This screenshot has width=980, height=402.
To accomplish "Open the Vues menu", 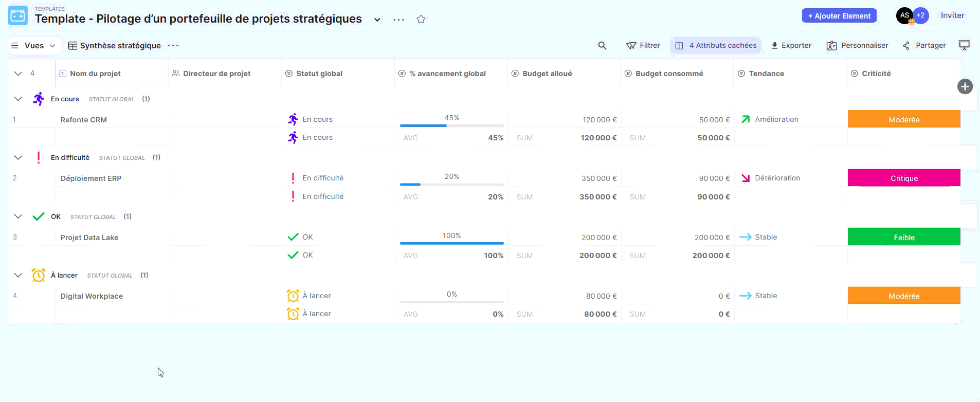I will pyautogui.click(x=34, y=46).
